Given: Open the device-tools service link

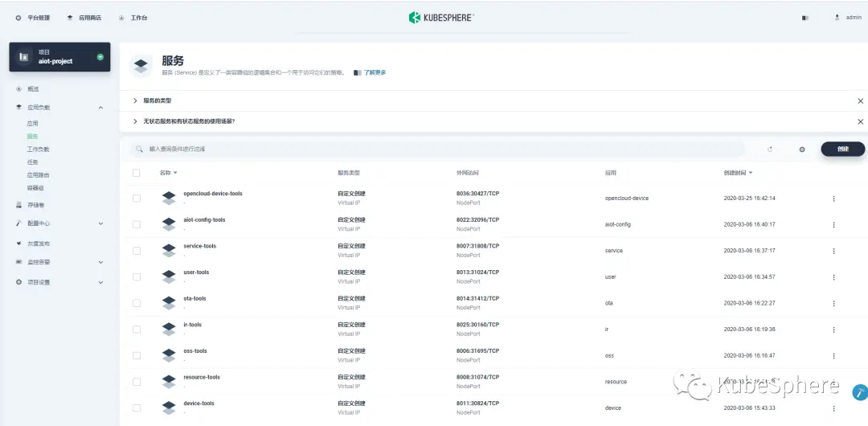Looking at the screenshot, I should [199, 403].
